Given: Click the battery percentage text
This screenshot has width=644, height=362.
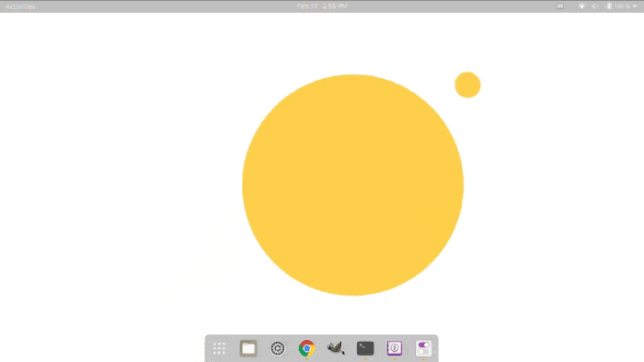Looking at the screenshot, I should pyautogui.click(x=622, y=6).
